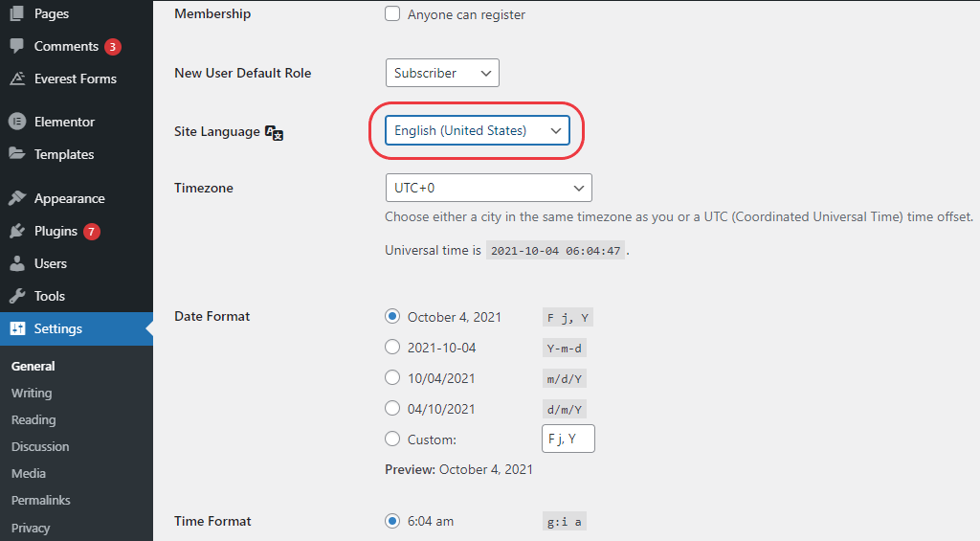The width and height of the screenshot is (980, 541).
Task: Open the Writing settings submenu item
Action: coord(32,393)
